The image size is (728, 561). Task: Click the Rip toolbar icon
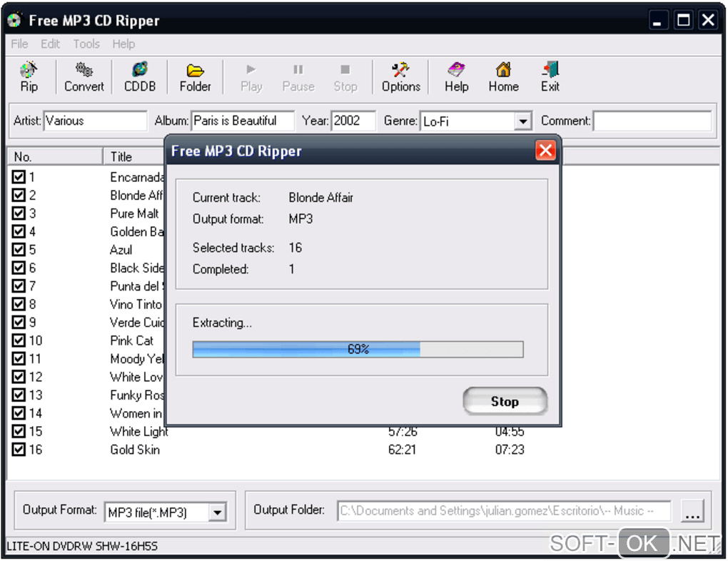click(29, 77)
